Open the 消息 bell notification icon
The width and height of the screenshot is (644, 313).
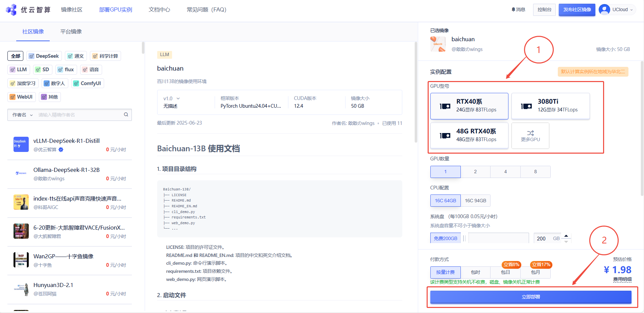coord(514,10)
